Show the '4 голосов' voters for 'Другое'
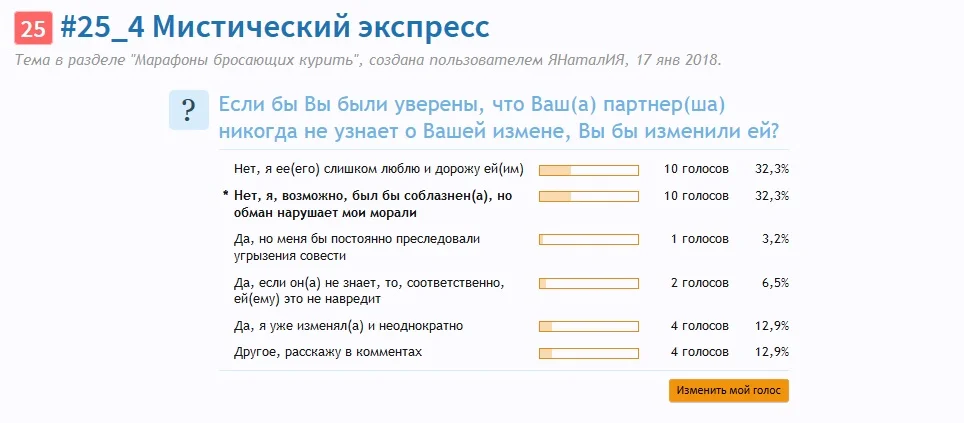This screenshot has height=423, width=964. [x=699, y=352]
